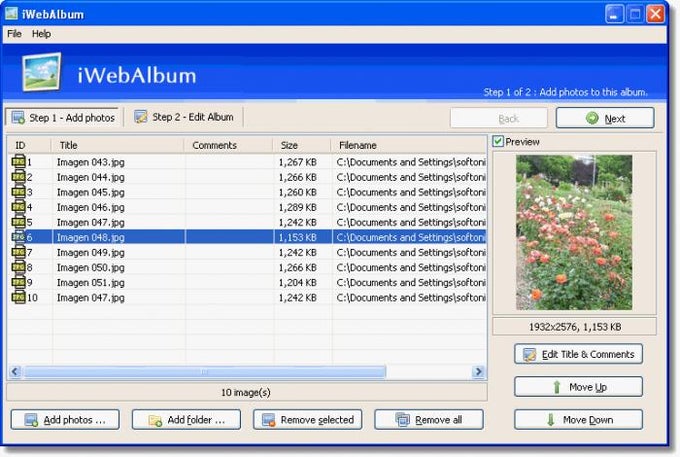Open the Help menu
680x457 pixels.
click(x=41, y=34)
